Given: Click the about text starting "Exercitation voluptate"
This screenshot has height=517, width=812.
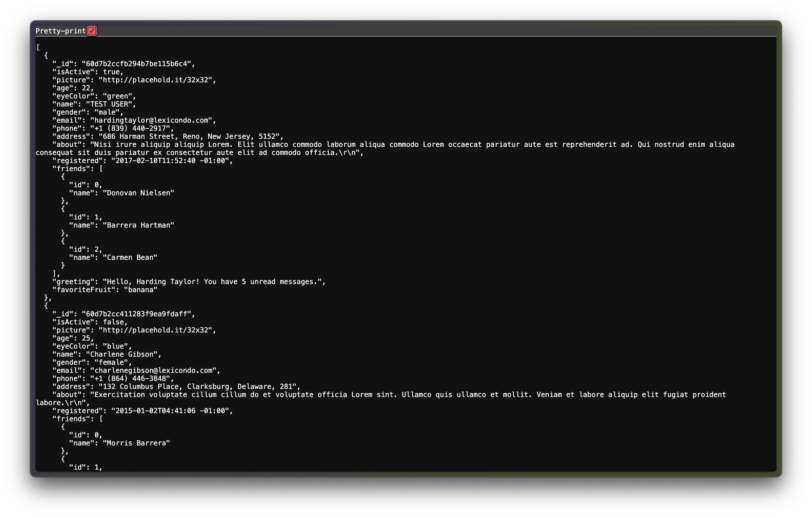Looking at the screenshot, I should click(381, 399).
